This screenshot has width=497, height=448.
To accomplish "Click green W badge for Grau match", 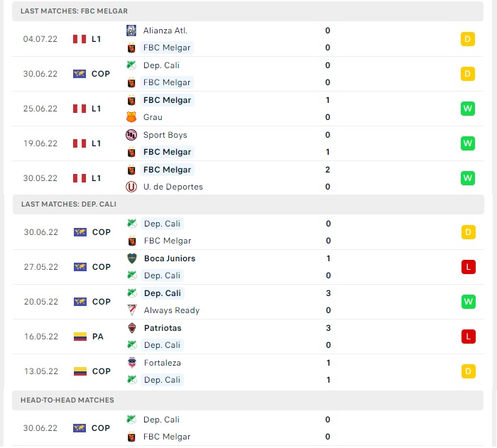I will [468, 109].
